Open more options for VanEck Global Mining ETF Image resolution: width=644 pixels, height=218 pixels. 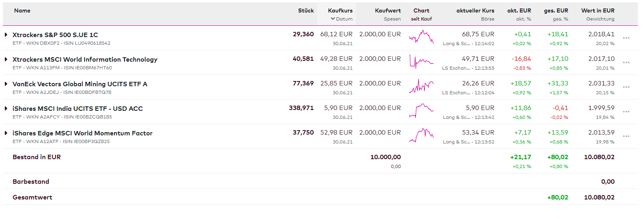[626, 87]
